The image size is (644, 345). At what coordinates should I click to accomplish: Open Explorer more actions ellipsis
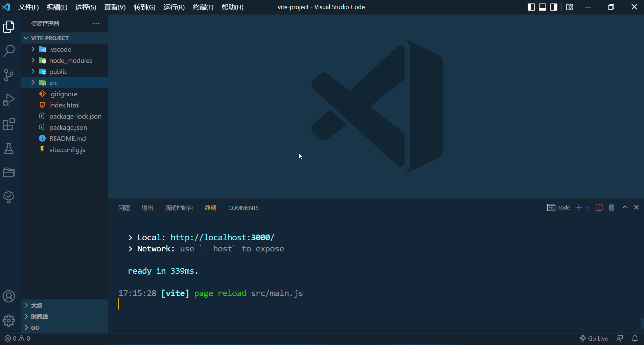click(96, 23)
